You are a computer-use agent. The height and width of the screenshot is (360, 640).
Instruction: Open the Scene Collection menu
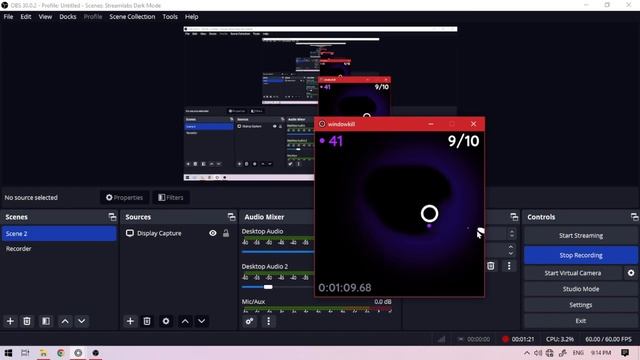point(132,17)
